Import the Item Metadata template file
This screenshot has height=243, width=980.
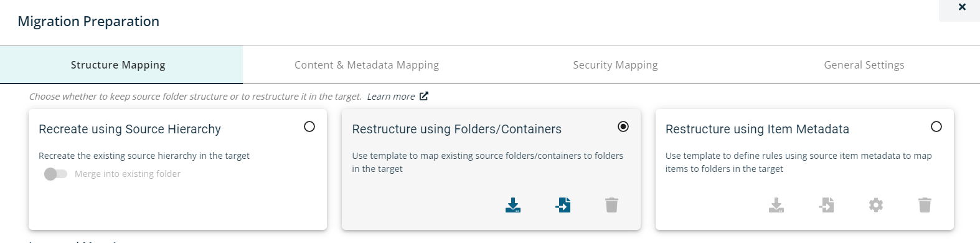[x=826, y=205]
